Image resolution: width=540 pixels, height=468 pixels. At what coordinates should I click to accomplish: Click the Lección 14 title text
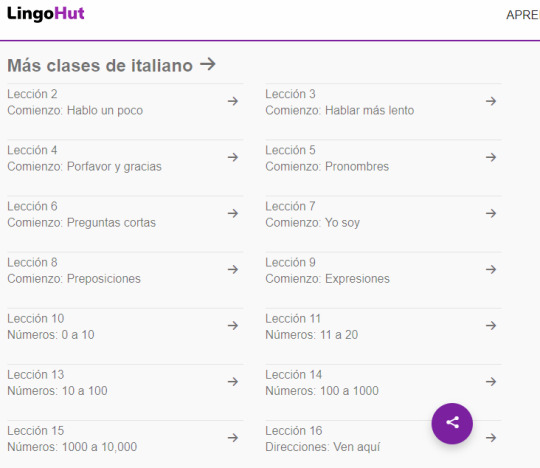[x=294, y=375]
